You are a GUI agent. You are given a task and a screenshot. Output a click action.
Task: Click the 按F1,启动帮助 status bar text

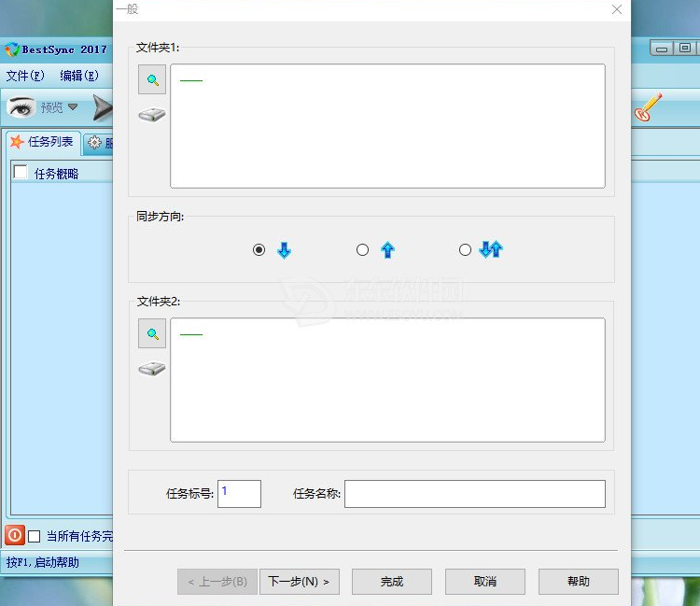[x=42, y=562]
